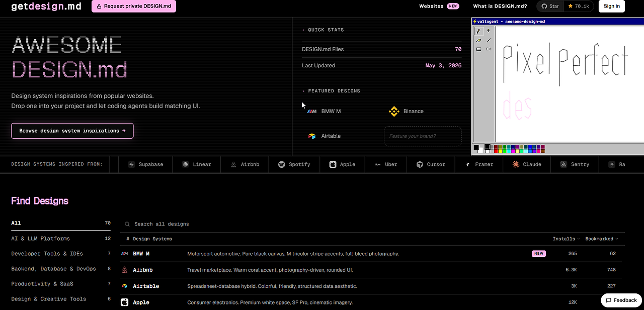Open the Framer design system chip
Viewport: 644px width, 310px height.
point(479,164)
